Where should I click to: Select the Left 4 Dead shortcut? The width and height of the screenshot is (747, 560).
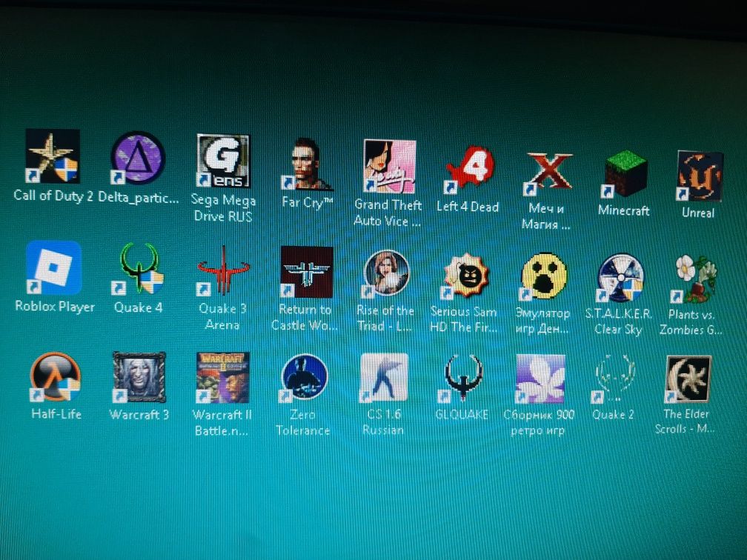469,169
